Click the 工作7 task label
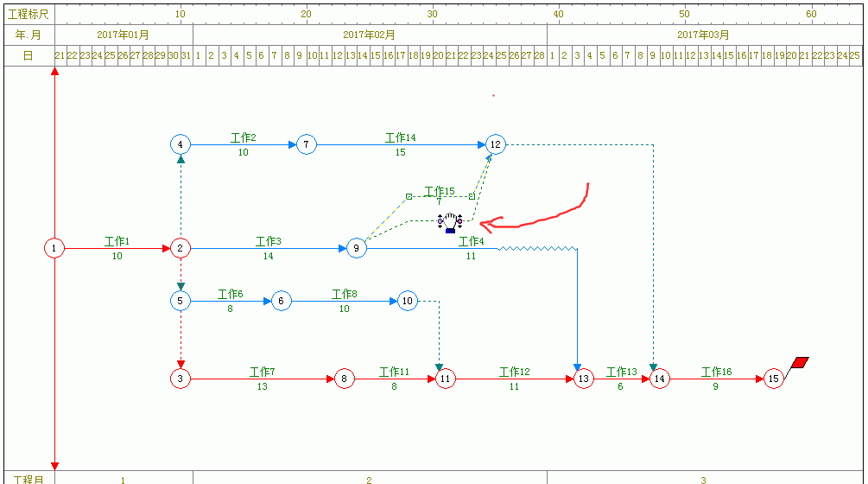 (262, 372)
